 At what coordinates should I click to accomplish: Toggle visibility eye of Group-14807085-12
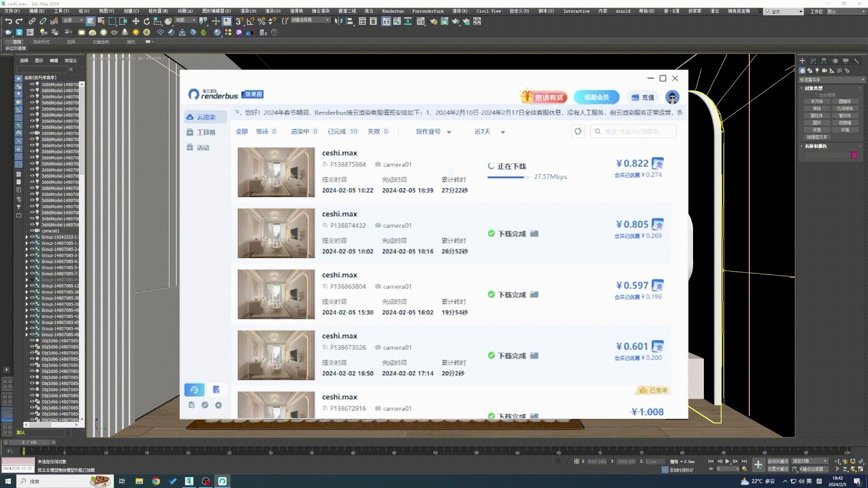[x=32, y=286]
